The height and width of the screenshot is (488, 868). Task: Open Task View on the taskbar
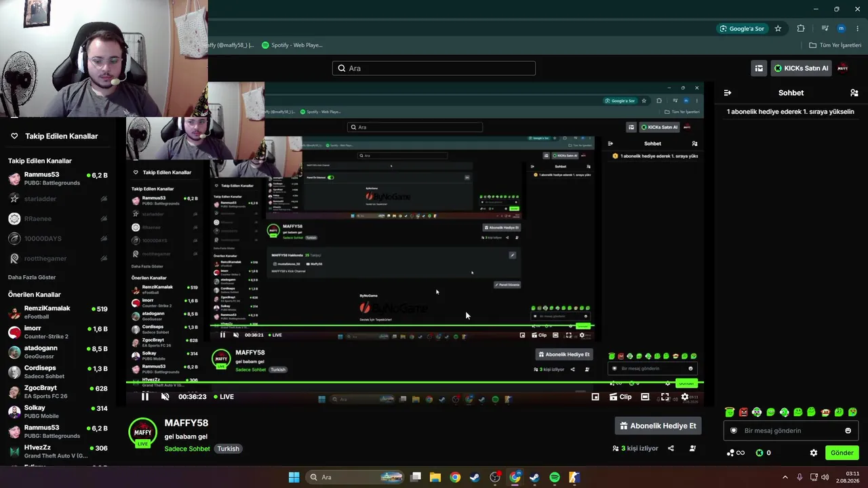click(x=416, y=477)
